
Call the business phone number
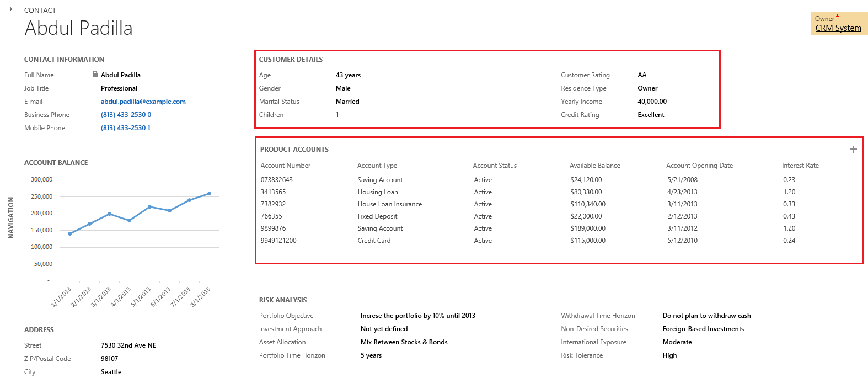point(126,115)
